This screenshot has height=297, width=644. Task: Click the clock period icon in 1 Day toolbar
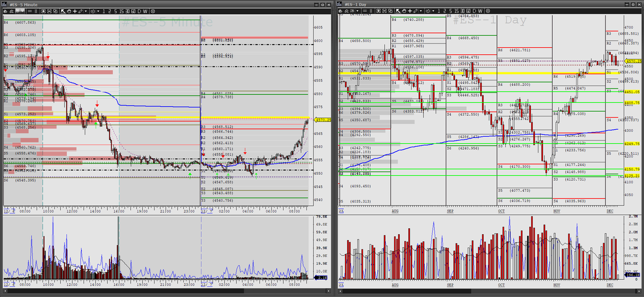(x=428, y=11)
